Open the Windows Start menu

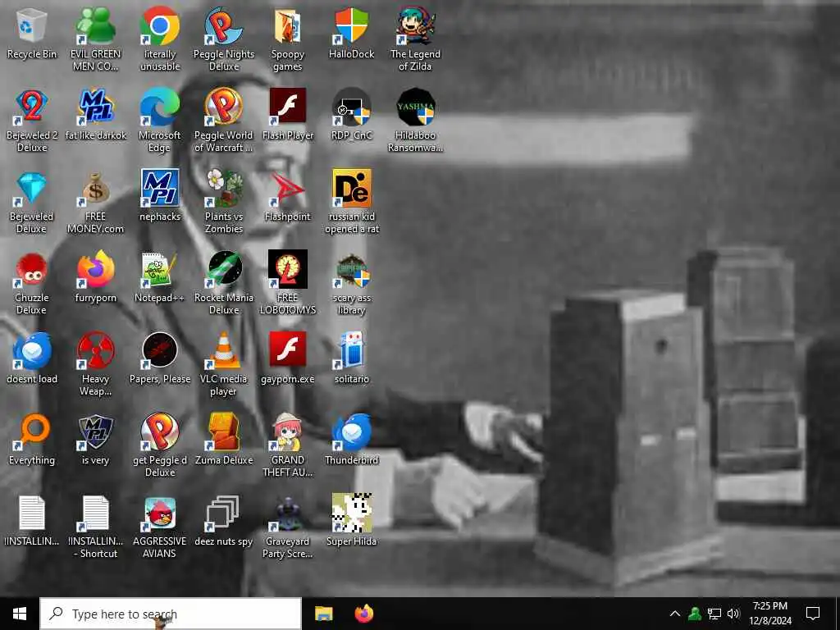20,614
